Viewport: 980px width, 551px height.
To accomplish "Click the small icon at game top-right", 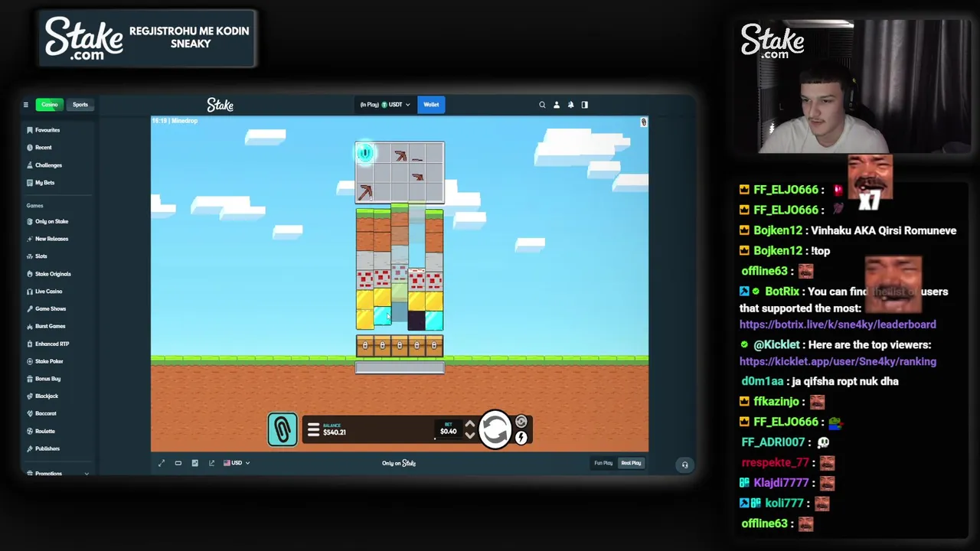I will (x=643, y=122).
